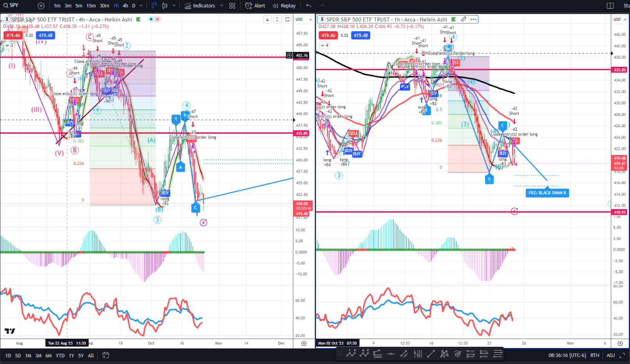Open the Indicators dialog
The width and height of the screenshot is (630, 364).
coord(200,6)
